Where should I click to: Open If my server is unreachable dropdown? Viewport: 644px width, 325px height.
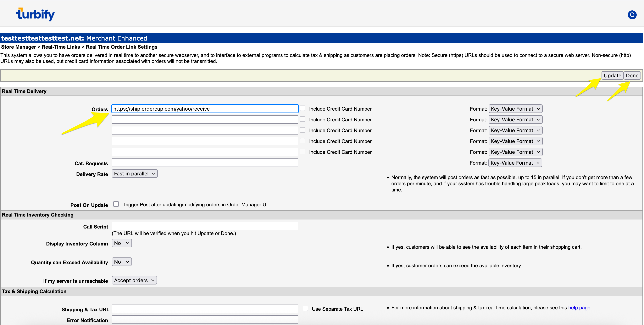tap(134, 280)
